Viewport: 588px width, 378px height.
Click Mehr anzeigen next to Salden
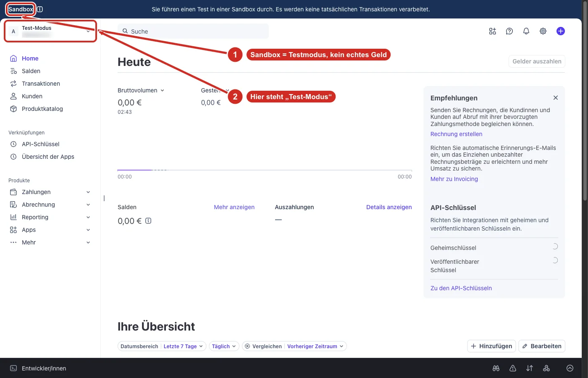coord(234,207)
